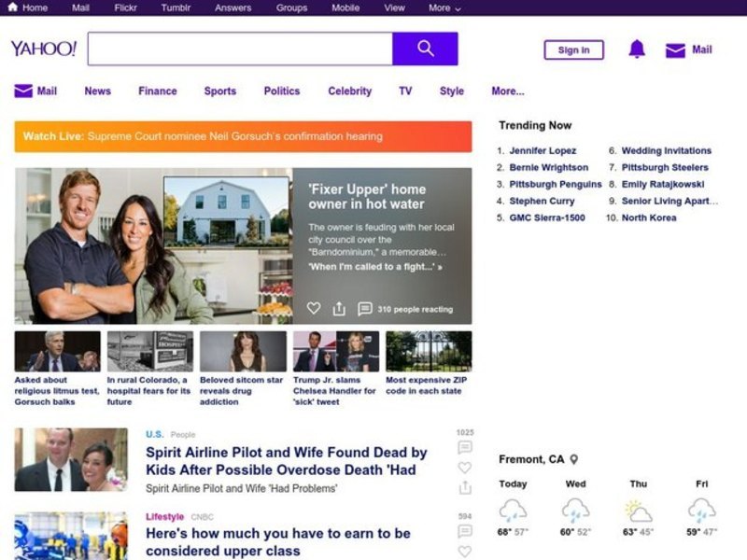
Task: Open notifications via the bell icon
Action: (637, 49)
